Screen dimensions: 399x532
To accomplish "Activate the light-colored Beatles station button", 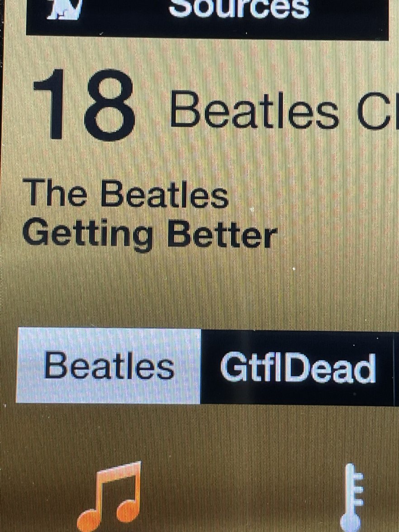I will click(x=108, y=365).
